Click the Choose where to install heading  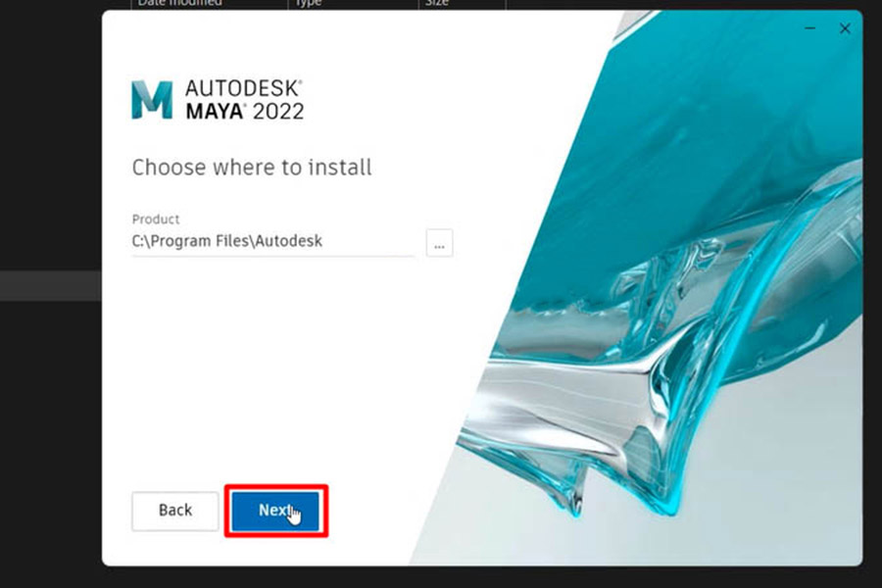252,168
